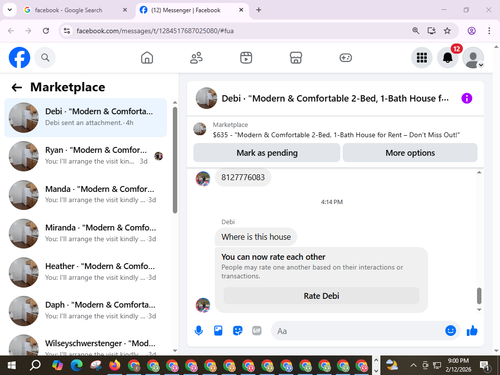Click the voice clip microphone icon
500x375 pixels.
pos(199,331)
